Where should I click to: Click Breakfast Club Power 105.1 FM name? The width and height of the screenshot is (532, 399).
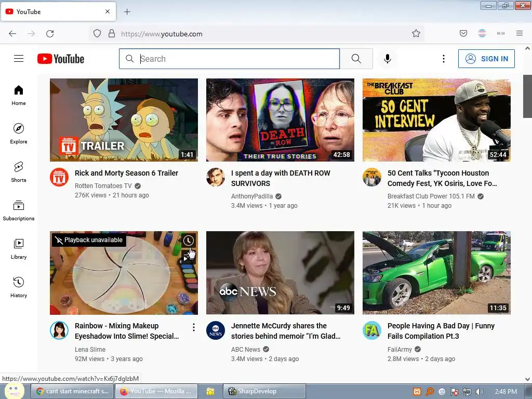(431, 196)
